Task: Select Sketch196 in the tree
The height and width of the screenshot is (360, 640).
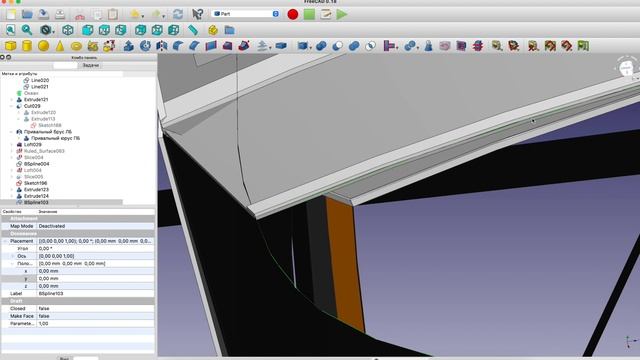Action: (x=36, y=183)
